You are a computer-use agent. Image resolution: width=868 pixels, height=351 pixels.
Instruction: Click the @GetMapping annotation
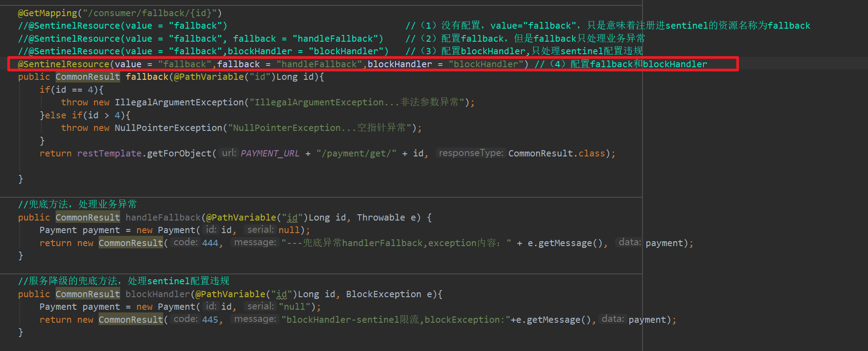pyautogui.click(x=48, y=13)
